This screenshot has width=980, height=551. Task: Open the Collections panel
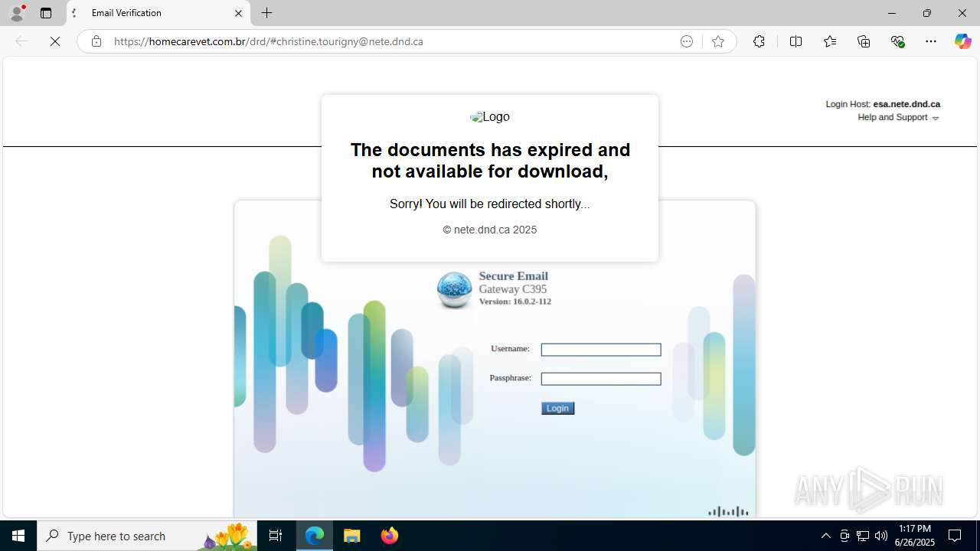(x=864, y=41)
